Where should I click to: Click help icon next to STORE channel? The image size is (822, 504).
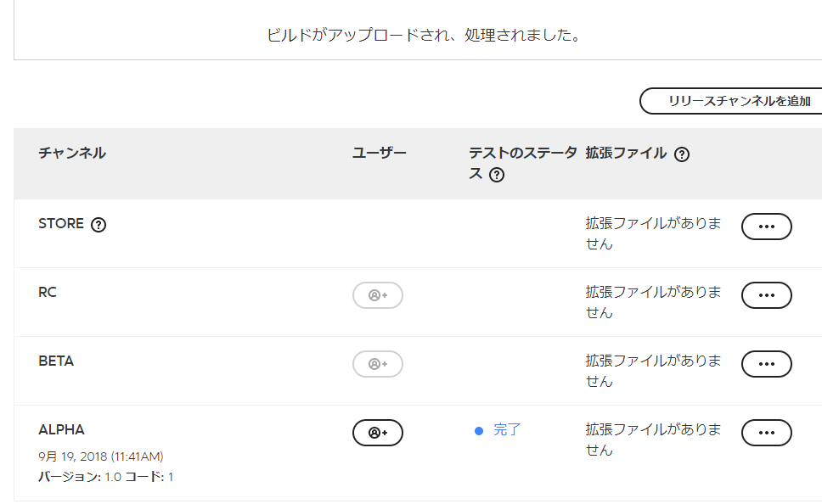pyautogui.click(x=99, y=225)
